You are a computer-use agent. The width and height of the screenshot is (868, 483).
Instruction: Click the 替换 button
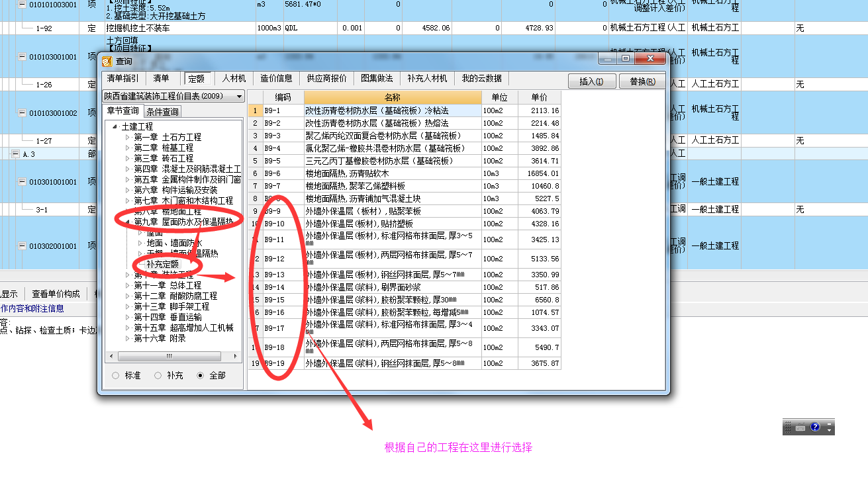[x=642, y=81]
